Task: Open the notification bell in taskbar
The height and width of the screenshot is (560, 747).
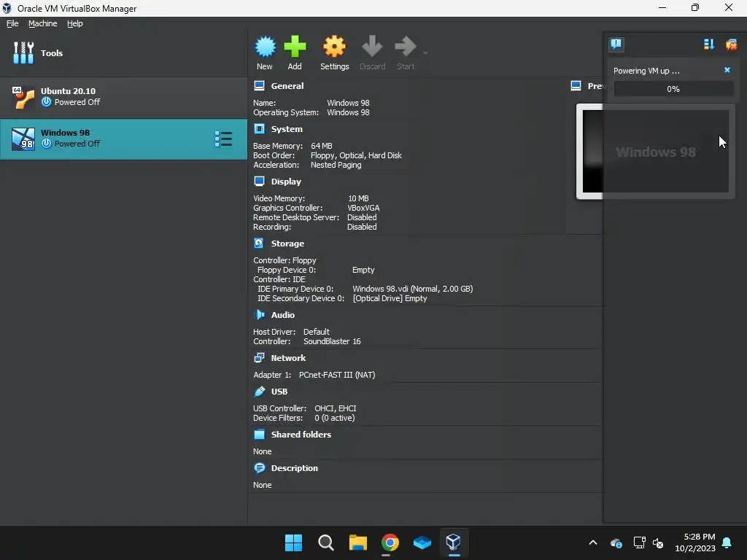Action: pos(727,542)
